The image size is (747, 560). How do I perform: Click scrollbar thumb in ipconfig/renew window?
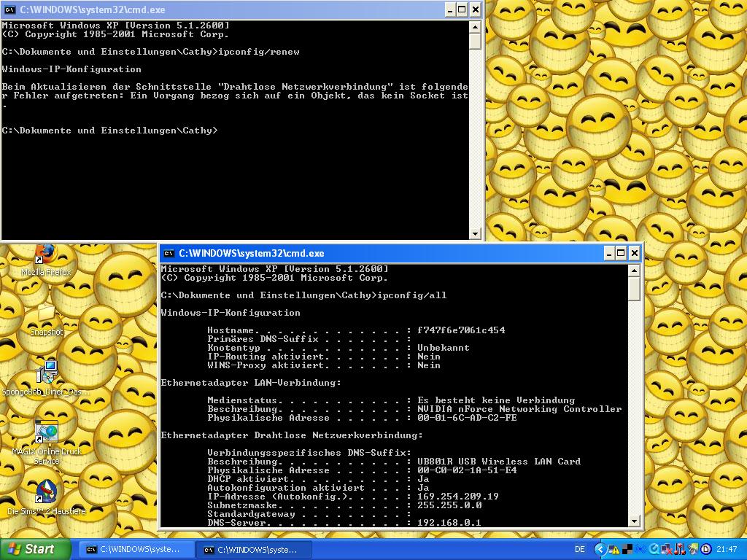click(475, 41)
